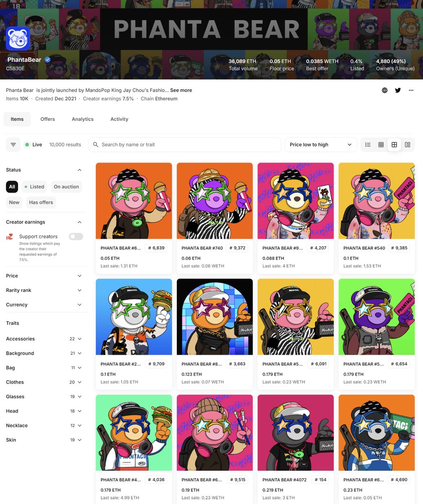Image resolution: width=423 pixels, height=504 pixels.
Task: Collapse the Creator earnings section
Action: click(80, 222)
